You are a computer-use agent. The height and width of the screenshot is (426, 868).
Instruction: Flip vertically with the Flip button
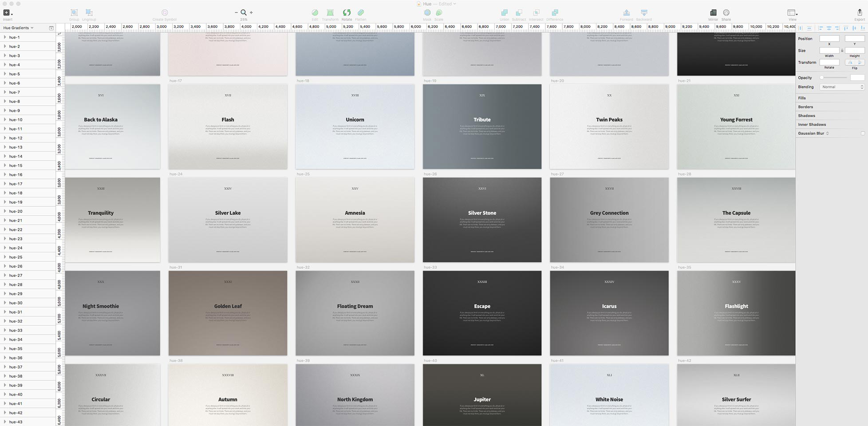coord(860,63)
